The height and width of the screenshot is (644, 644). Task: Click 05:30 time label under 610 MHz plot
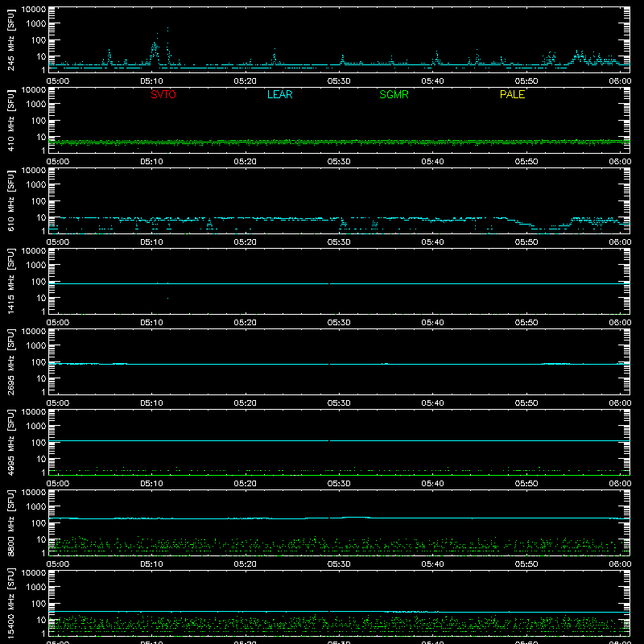[x=339, y=242]
